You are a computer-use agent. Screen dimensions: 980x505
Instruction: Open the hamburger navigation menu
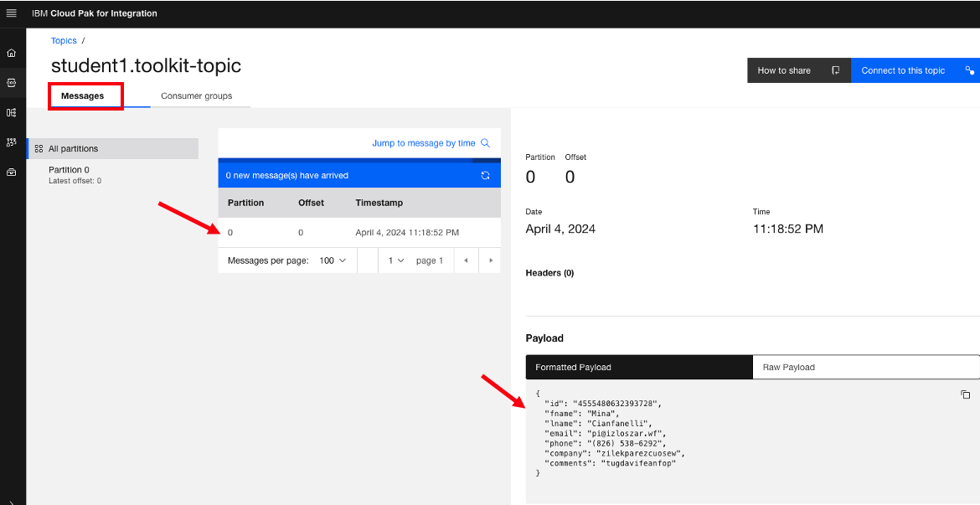pyautogui.click(x=11, y=13)
